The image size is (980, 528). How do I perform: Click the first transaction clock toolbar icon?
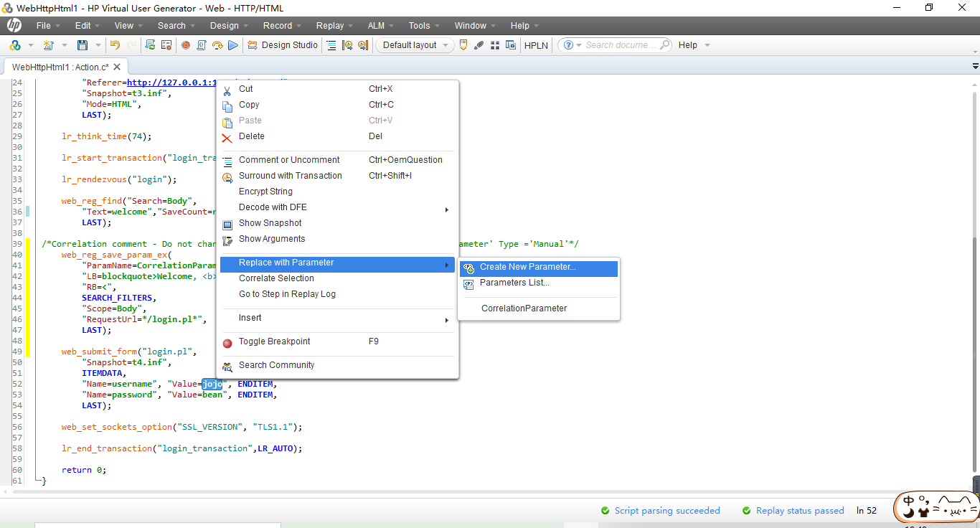(x=347, y=45)
